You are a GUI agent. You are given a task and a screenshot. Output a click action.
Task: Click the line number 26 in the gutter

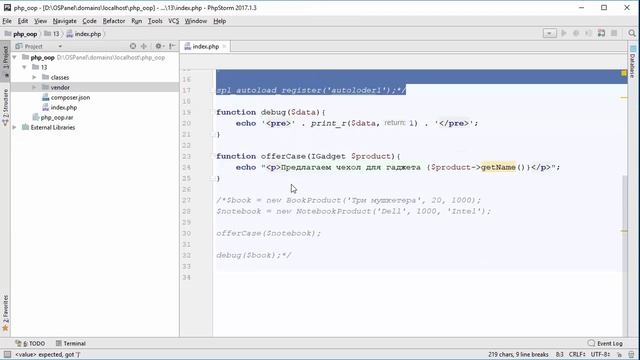coord(186,189)
